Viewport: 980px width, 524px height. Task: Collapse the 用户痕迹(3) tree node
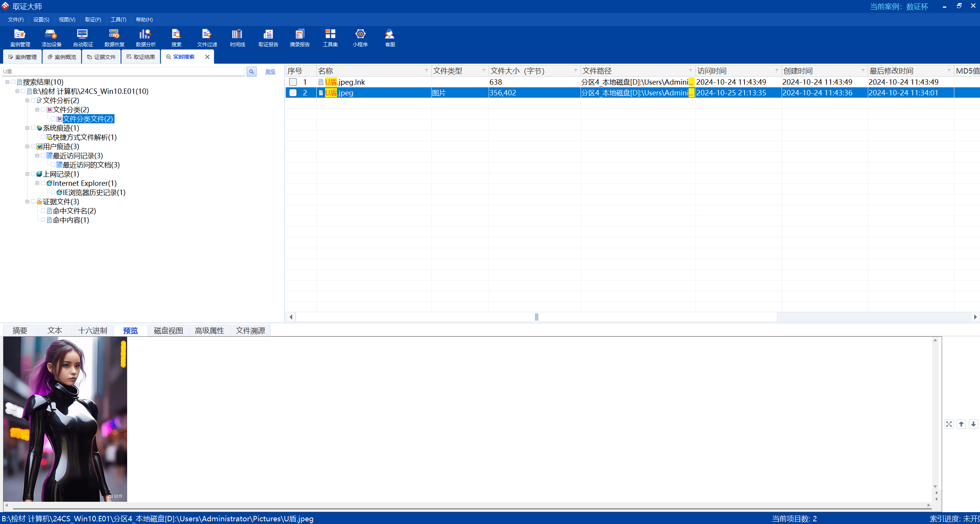[x=27, y=146]
